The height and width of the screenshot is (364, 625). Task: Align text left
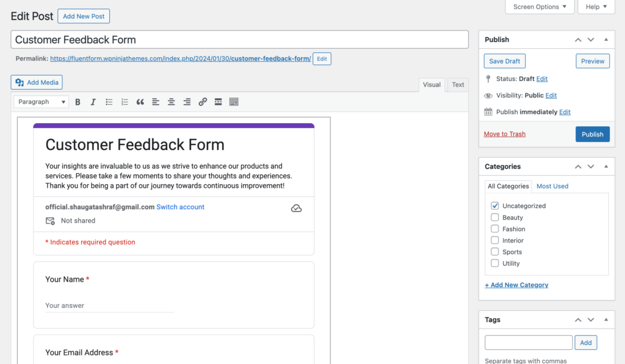(156, 102)
